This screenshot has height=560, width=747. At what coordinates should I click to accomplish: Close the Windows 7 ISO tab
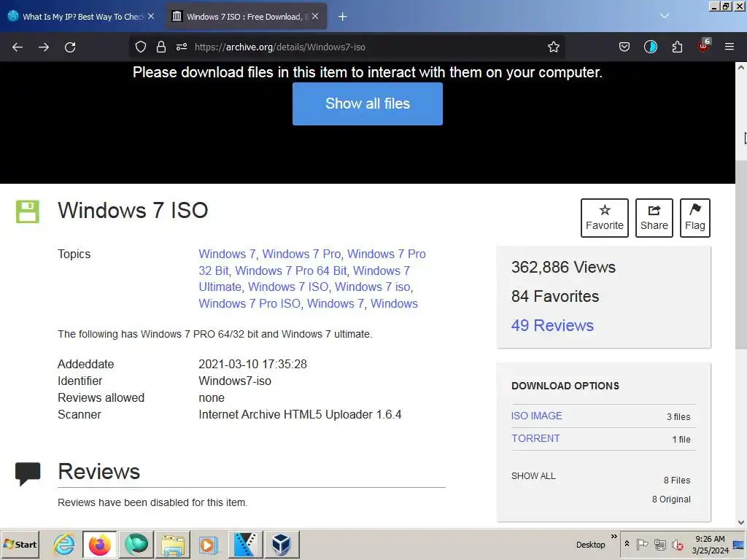point(315,16)
